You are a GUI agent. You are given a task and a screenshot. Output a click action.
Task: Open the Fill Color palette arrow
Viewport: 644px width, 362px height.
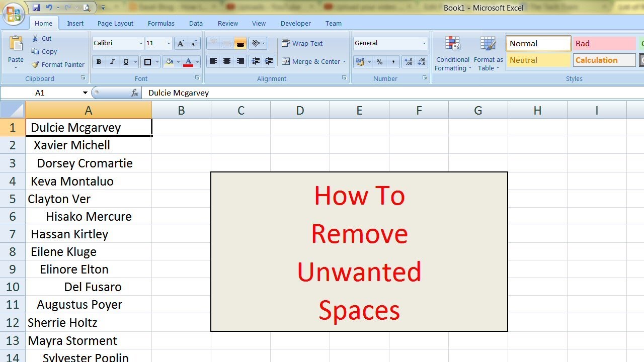pos(178,62)
